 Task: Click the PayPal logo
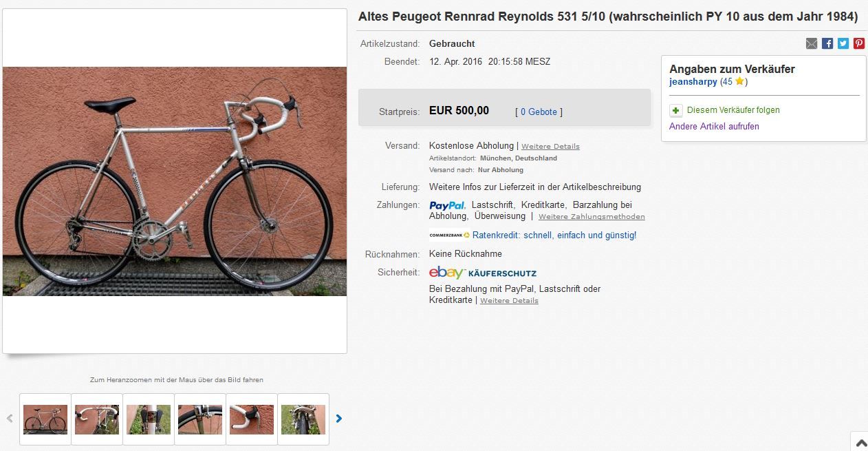click(x=447, y=205)
